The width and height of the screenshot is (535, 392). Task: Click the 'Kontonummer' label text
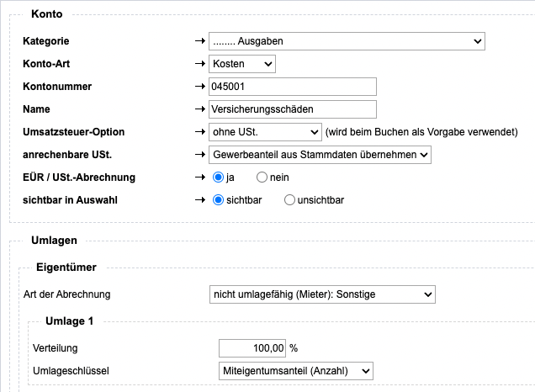click(x=57, y=87)
